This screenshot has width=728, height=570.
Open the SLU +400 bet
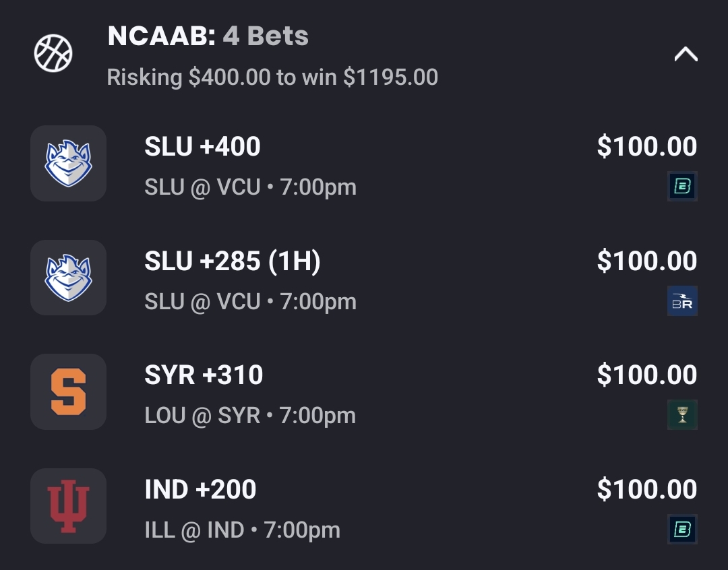click(202, 147)
